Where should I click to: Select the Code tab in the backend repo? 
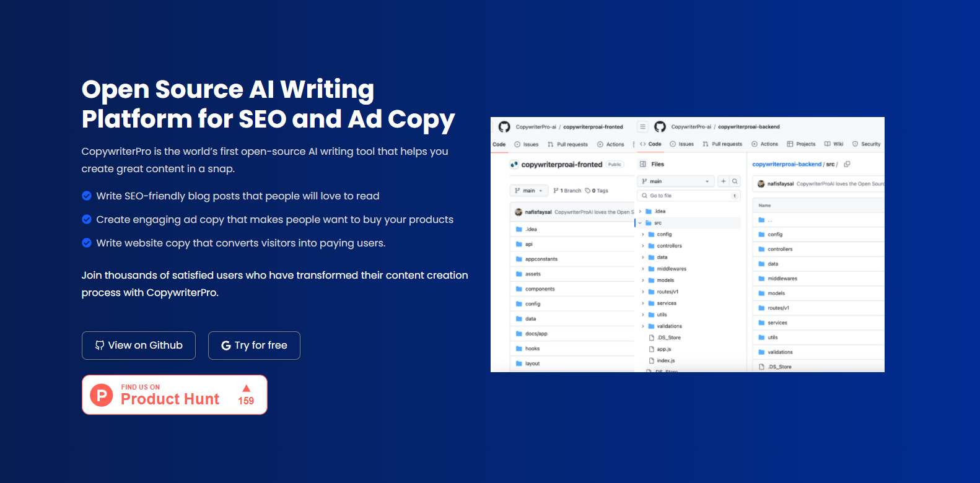click(x=650, y=144)
